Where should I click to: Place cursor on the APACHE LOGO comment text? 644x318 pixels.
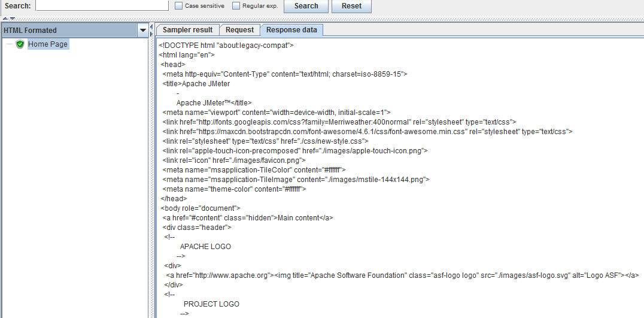pyautogui.click(x=205, y=247)
